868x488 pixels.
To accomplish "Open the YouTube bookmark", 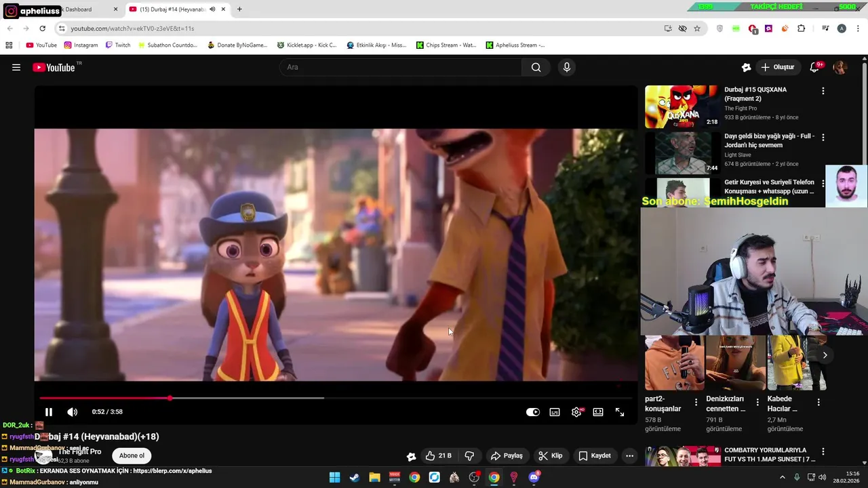I will coord(41,45).
